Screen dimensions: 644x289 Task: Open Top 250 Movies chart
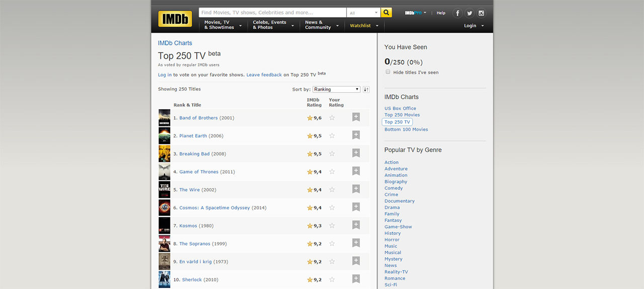(x=402, y=115)
